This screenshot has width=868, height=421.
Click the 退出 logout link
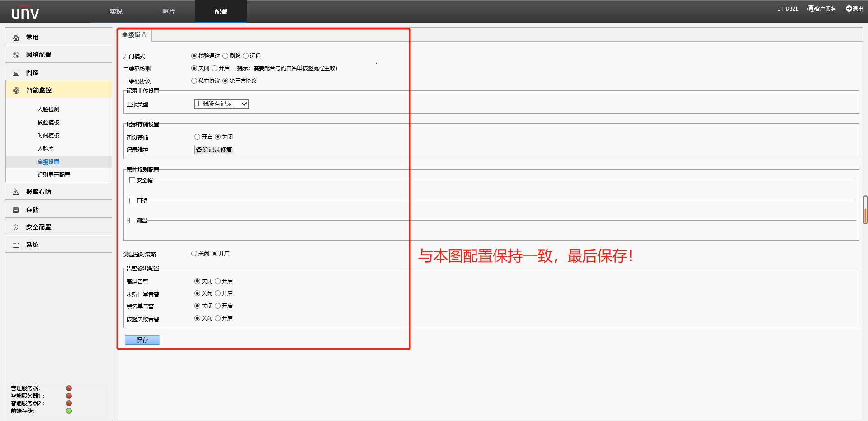coord(858,9)
